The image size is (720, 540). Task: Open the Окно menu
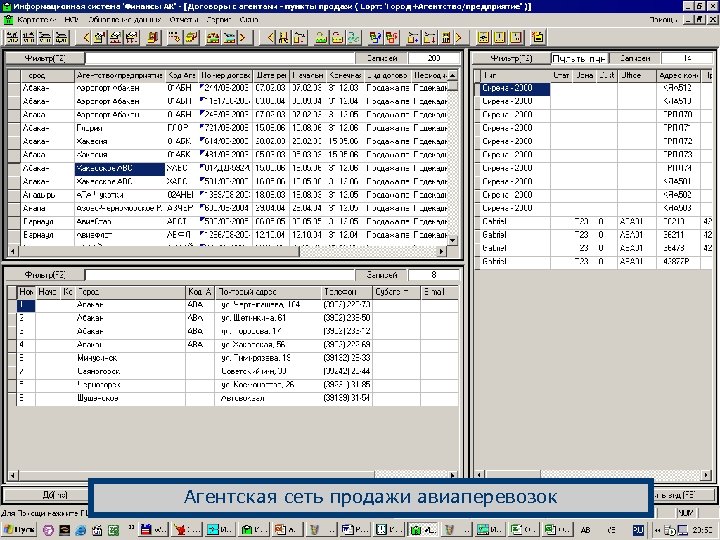pos(249,20)
